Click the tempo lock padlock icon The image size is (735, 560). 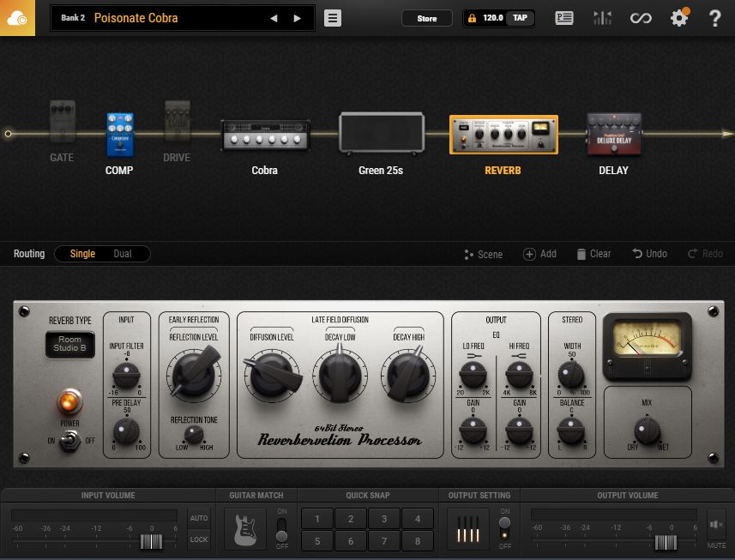[470, 17]
